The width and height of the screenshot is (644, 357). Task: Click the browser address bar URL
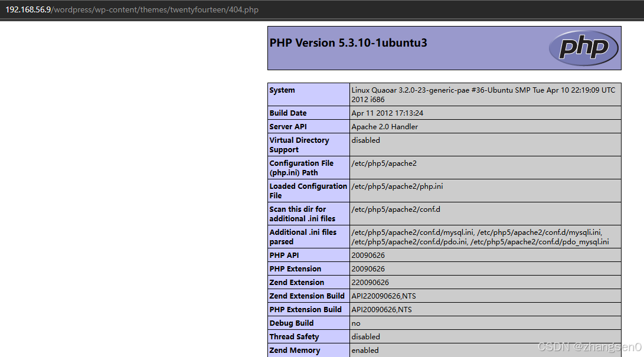tap(132, 9)
